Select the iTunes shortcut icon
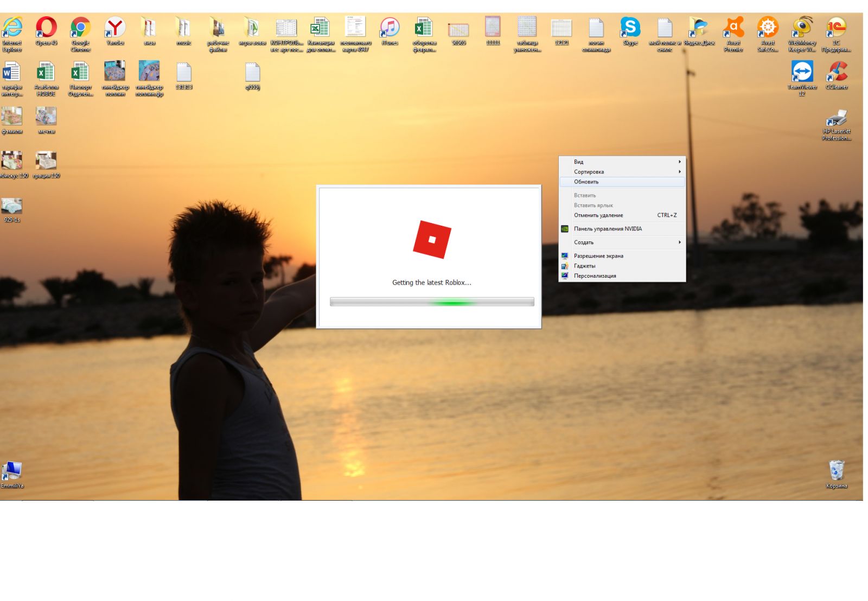 click(x=390, y=31)
